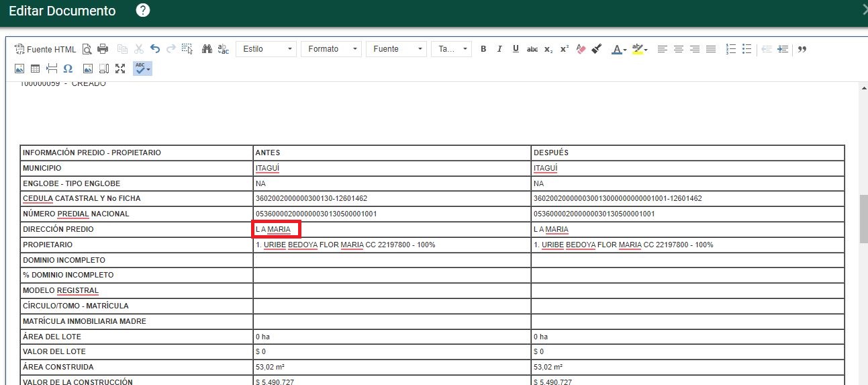Toggle underline formatting

click(516, 49)
